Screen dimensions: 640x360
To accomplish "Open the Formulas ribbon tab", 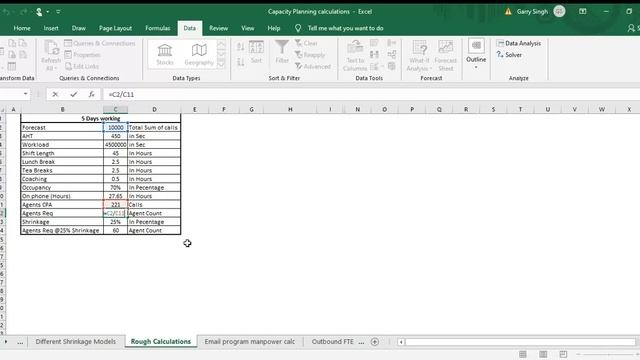I will (x=158, y=28).
